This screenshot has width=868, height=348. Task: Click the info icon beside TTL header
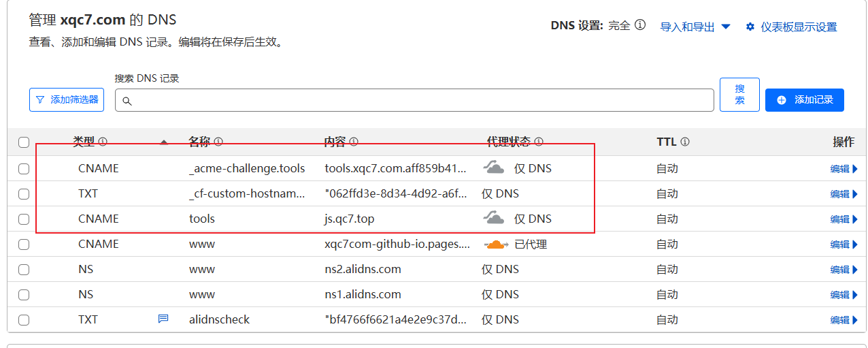pyautogui.click(x=685, y=142)
